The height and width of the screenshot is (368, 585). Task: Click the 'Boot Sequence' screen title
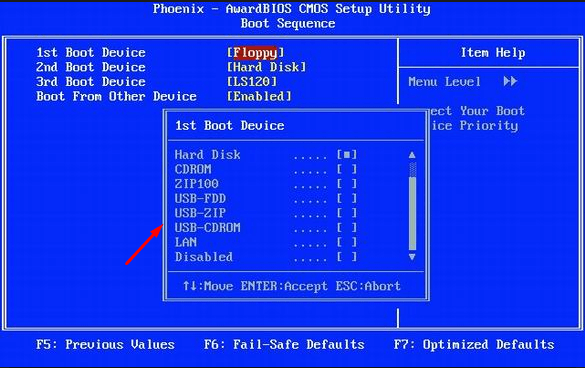[288, 24]
